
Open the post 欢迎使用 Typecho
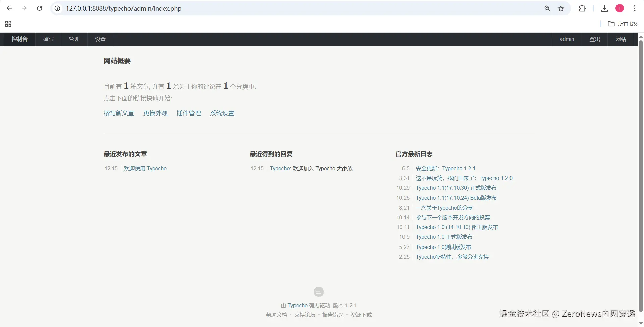pyautogui.click(x=145, y=168)
